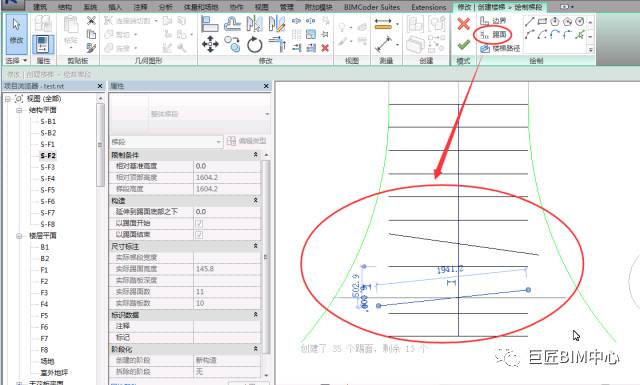The width and height of the screenshot is (640, 385).
Task: Click the Comments (注释) value field
Action: 227,326
